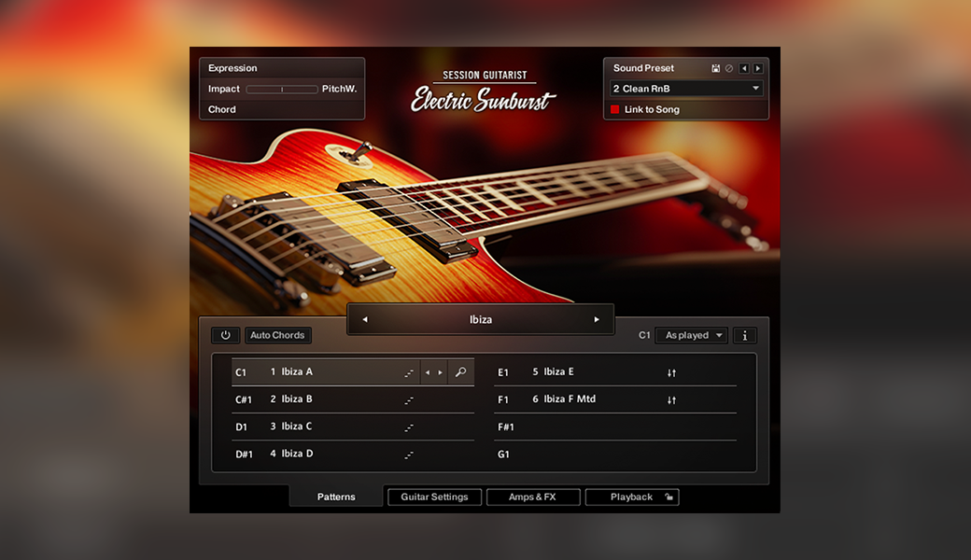Screen dimensions: 971x560
Task: Switch to the Patterns tab
Action: pos(336,497)
